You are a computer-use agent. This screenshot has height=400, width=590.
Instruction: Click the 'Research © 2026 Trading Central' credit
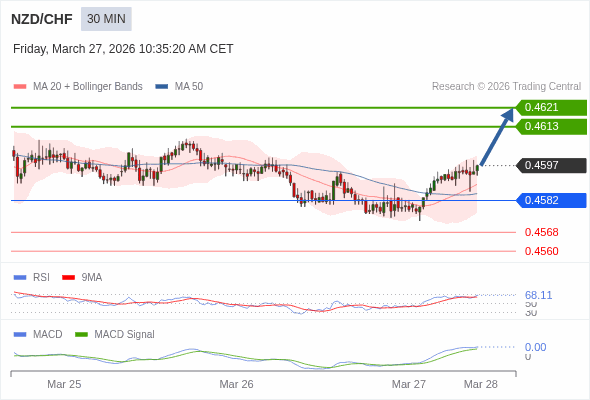coord(506,87)
